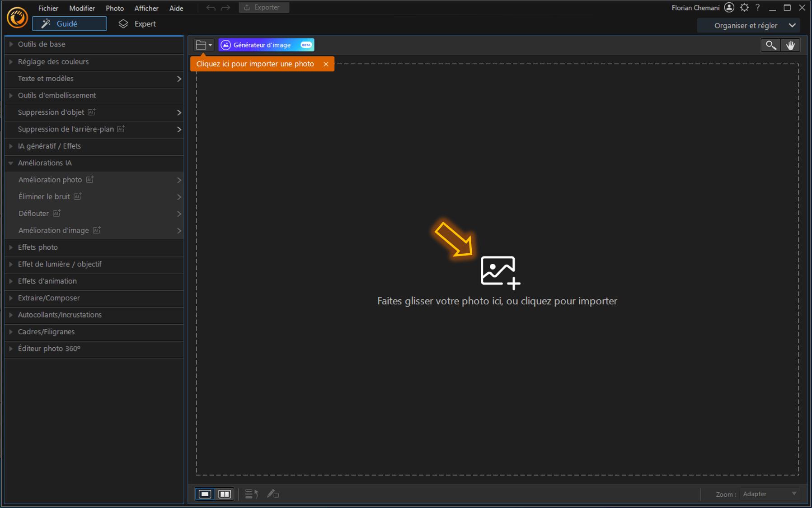
Task: Click the Exporter button
Action: [264, 7]
